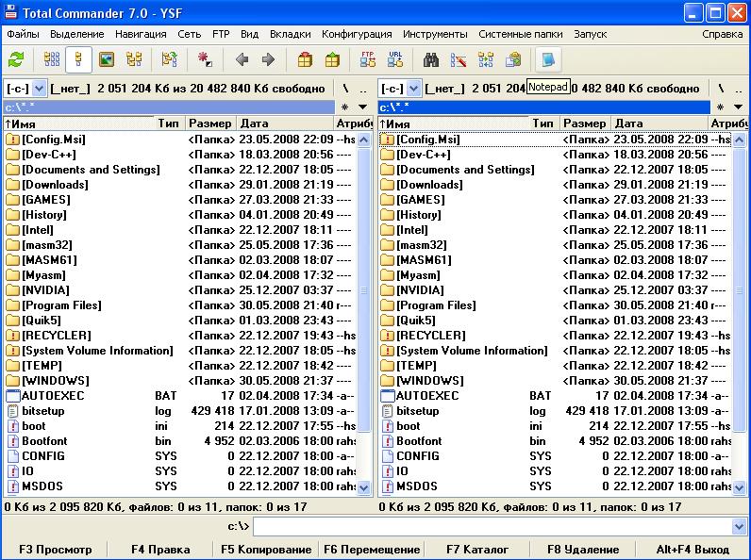Click F8 Удаление button
This screenshot has height=560, width=751.
(583, 550)
